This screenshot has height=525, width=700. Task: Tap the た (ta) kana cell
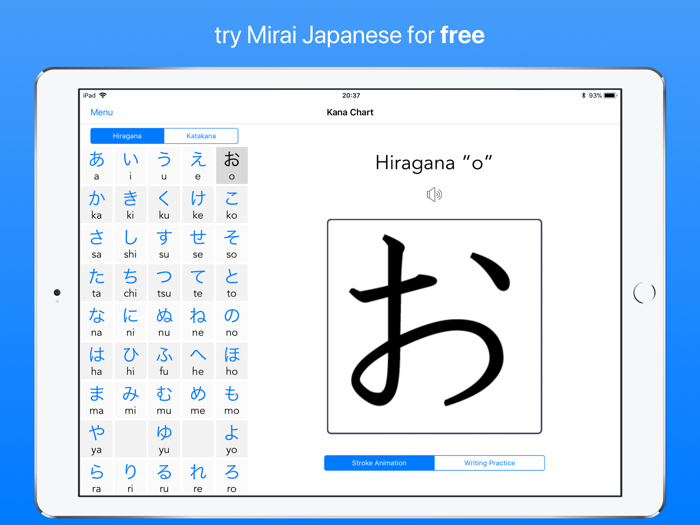pos(96,283)
